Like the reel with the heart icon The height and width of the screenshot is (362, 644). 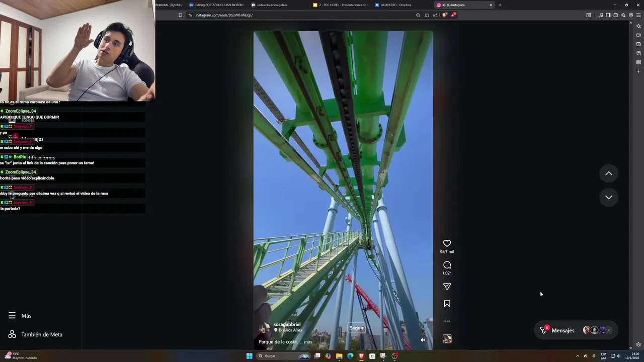[447, 243]
